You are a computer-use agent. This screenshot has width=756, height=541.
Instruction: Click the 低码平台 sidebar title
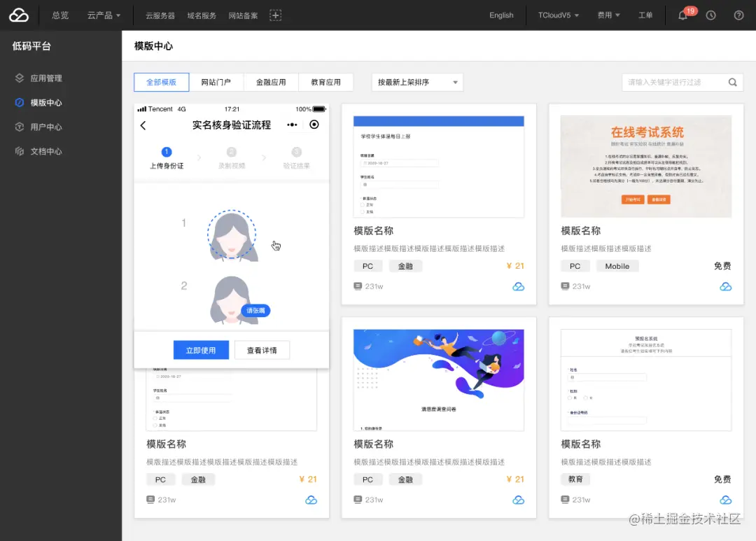31,45
